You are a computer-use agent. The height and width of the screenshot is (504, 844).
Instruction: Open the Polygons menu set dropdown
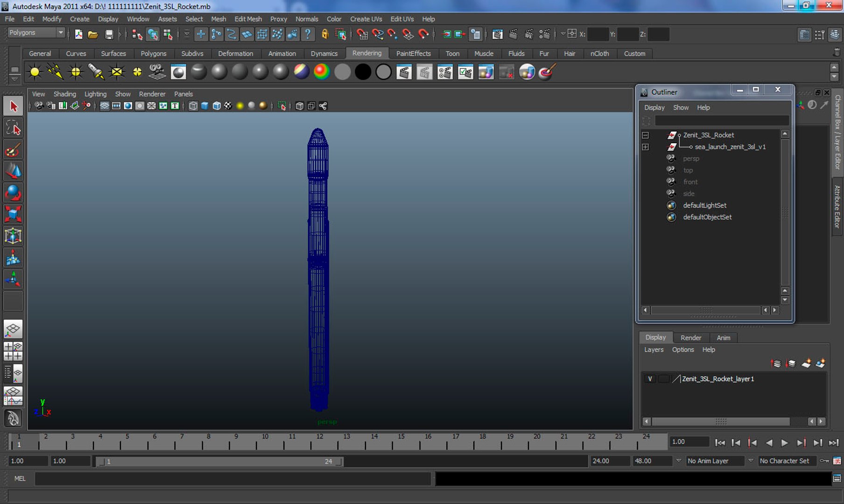point(36,33)
